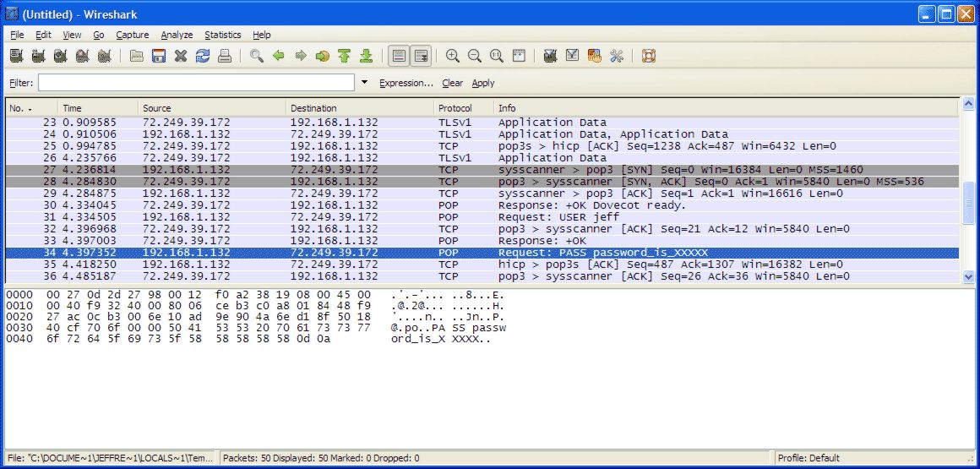This screenshot has height=469, width=980.
Task: Save the capture with the floppy disk icon
Action: coord(159,57)
